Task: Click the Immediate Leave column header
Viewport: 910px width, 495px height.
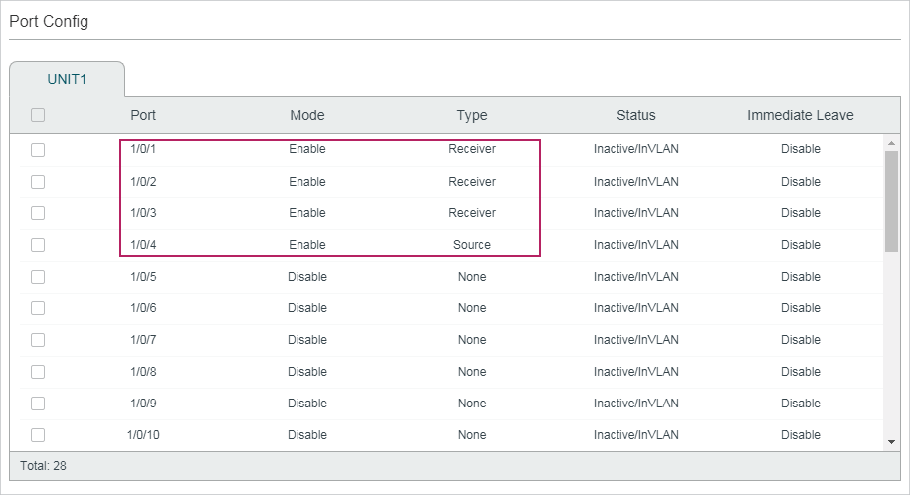Action: [x=800, y=115]
